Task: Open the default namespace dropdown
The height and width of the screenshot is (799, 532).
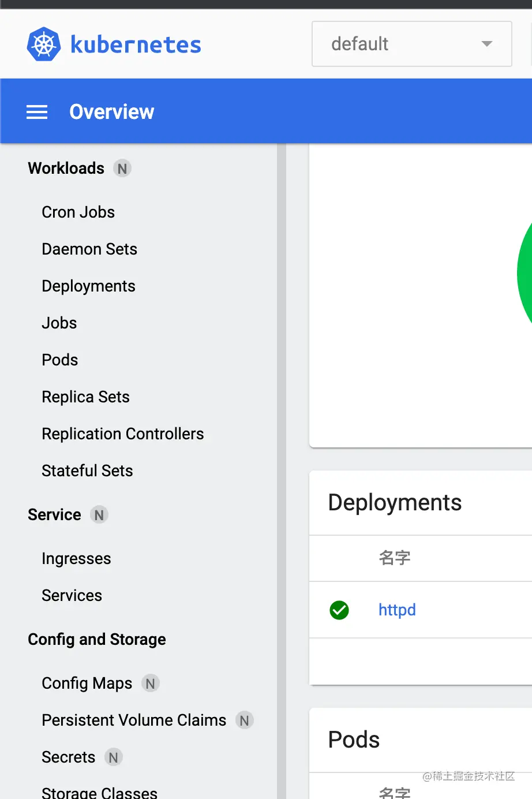Action: pyautogui.click(x=404, y=44)
